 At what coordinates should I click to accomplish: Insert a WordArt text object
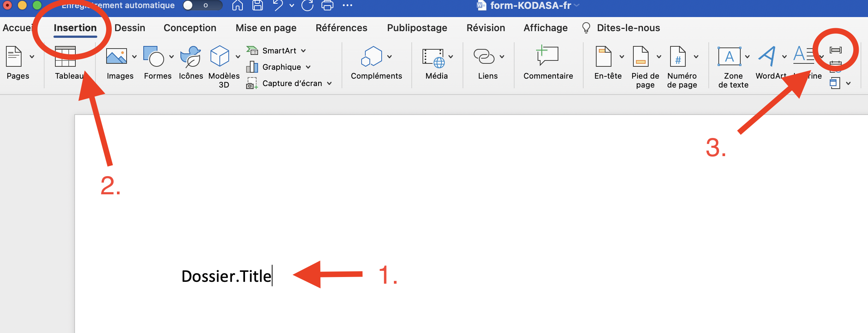click(767, 57)
